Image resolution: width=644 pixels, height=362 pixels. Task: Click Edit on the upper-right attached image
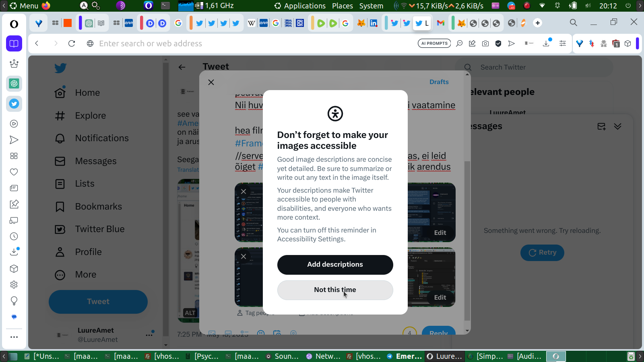pos(440,232)
